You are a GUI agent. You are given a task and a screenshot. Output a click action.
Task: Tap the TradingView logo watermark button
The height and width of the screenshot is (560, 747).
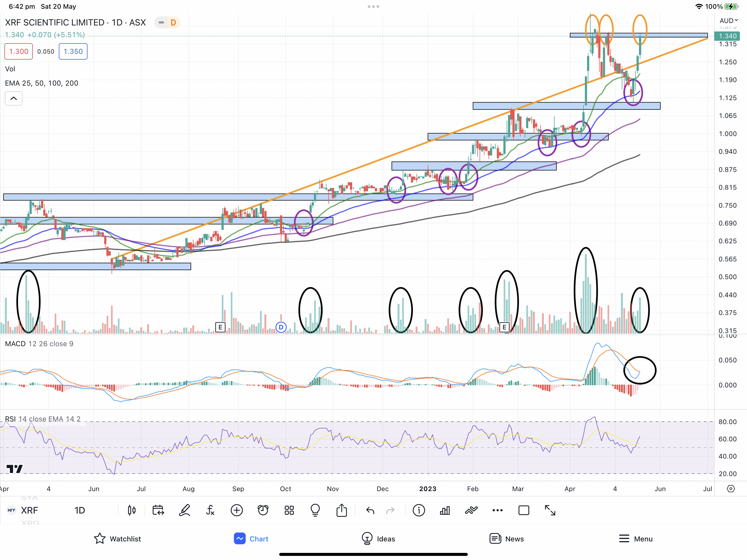[14, 469]
